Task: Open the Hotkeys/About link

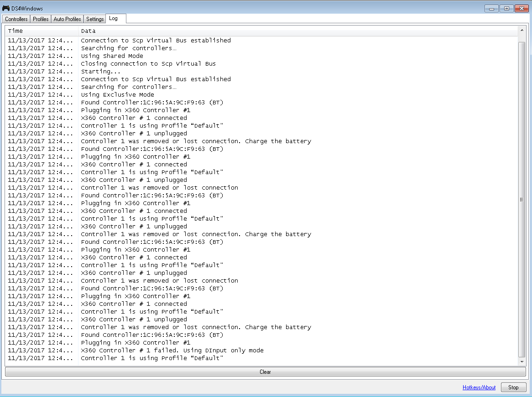Action: 479,387
